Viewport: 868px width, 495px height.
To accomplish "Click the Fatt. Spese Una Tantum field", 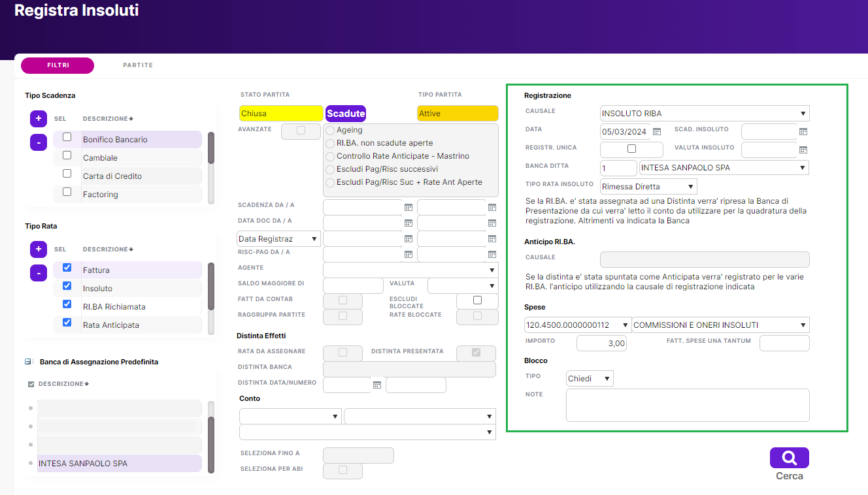I will point(784,343).
